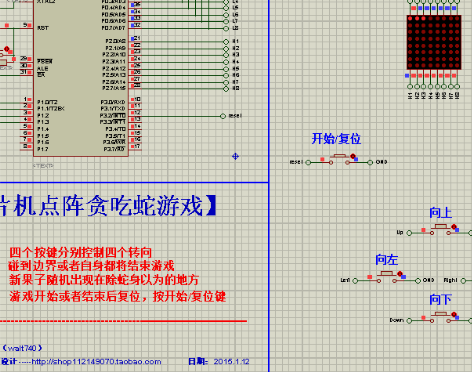Click reset terminal left of start button
The width and height of the screenshot is (472, 372).
tap(308, 162)
